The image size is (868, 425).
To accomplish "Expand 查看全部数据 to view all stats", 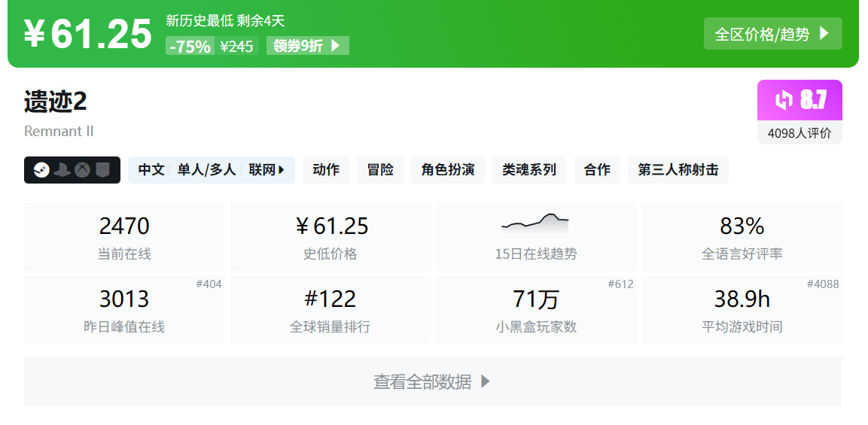I will pyautogui.click(x=433, y=381).
